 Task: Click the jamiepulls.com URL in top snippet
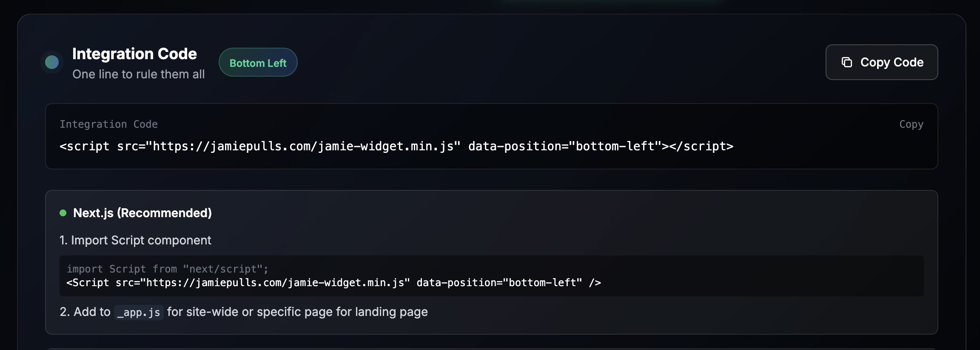pos(303,146)
